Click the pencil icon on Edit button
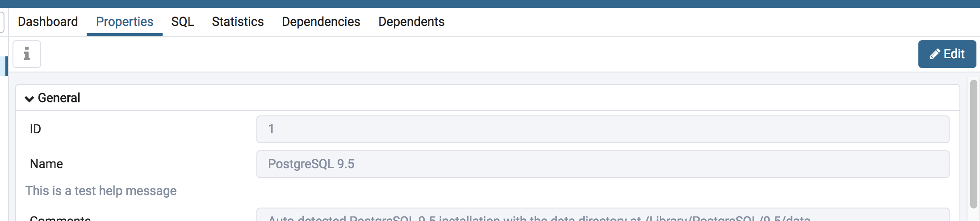Viewport: 980px width, 221px height. point(935,54)
